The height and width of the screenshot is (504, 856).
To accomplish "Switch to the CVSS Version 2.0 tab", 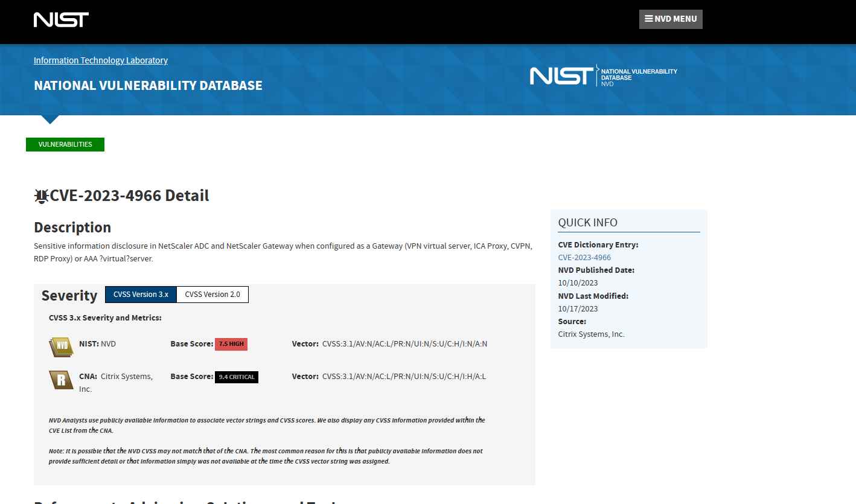I will point(212,295).
